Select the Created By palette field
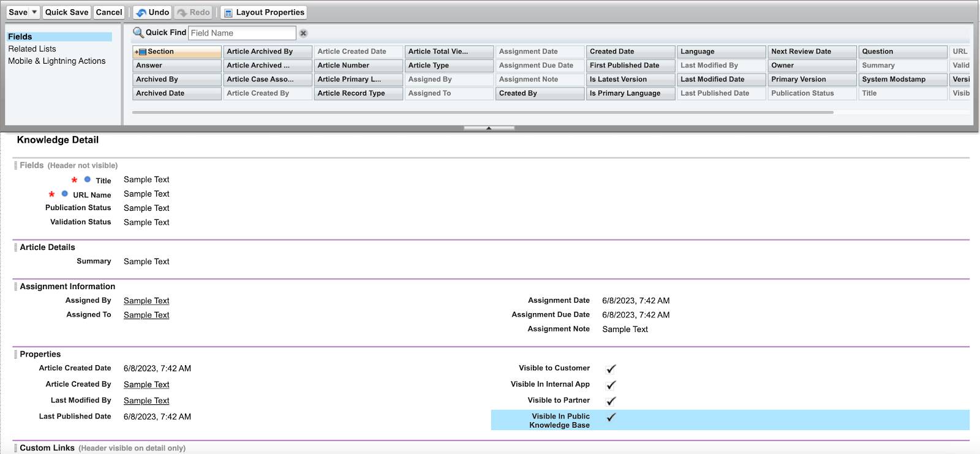Screen dimensions: 980x454 tap(540, 93)
